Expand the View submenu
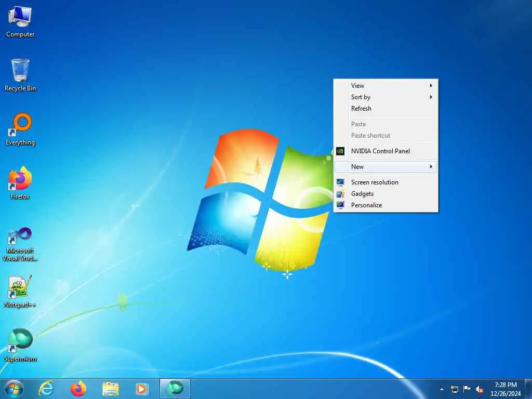 (x=386, y=86)
